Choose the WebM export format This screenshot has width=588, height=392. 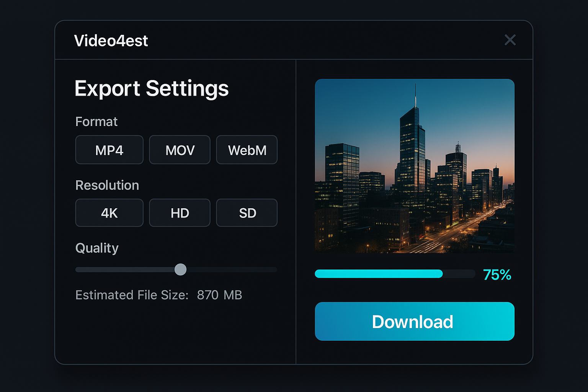[x=247, y=150]
